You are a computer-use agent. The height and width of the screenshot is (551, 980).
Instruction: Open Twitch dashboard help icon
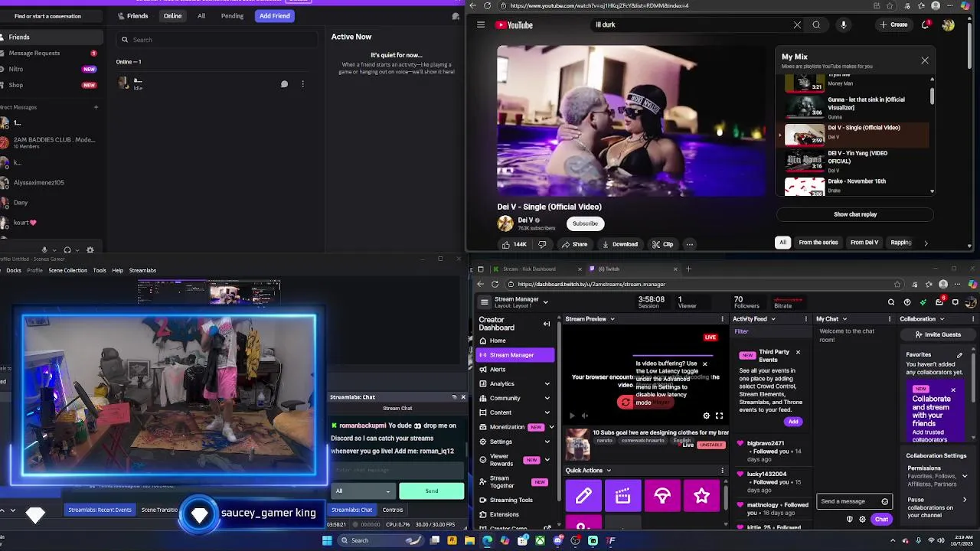(x=907, y=302)
